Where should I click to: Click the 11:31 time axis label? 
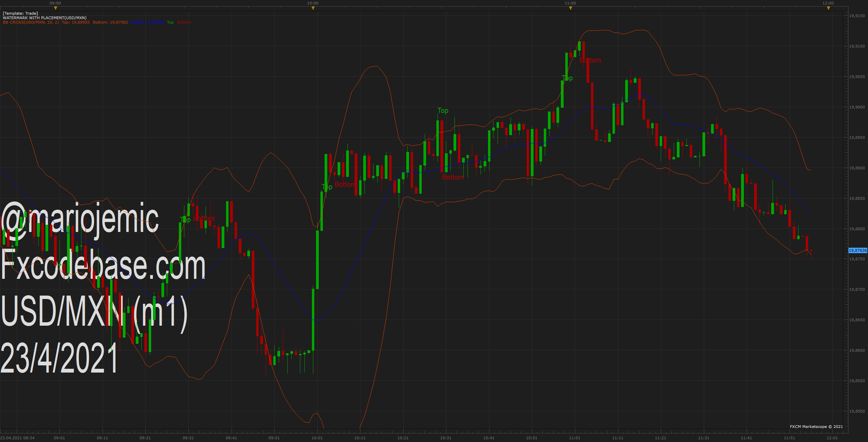[x=703, y=438]
